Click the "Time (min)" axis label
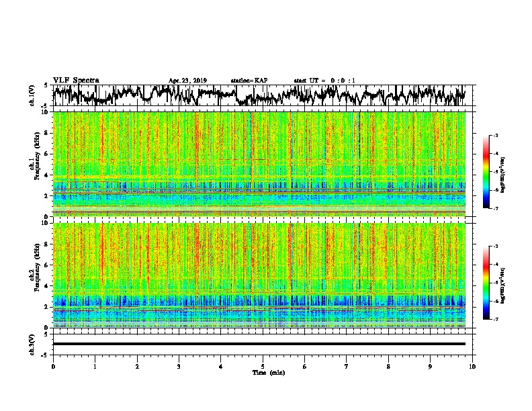The image size is (532, 411). pyautogui.click(x=269, y=373)
